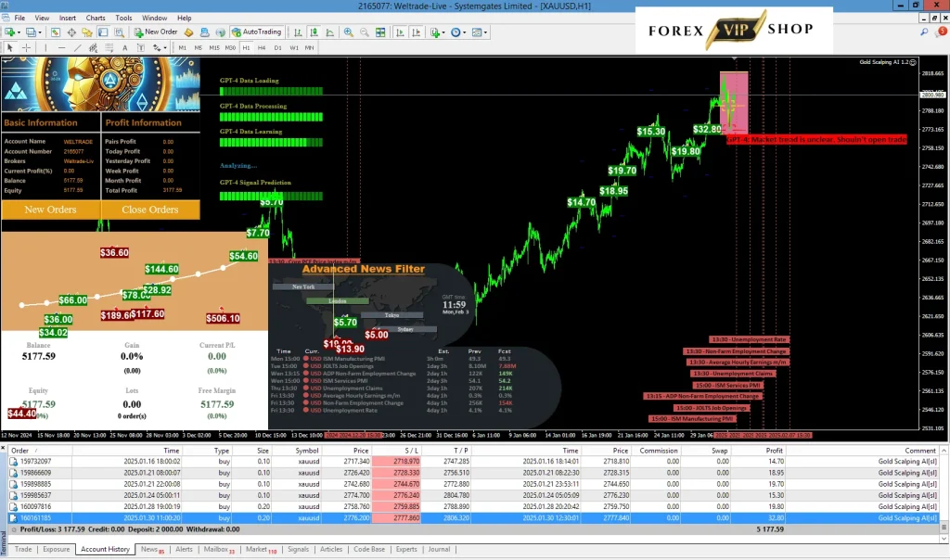950x560 pixels.
Task: Open the Strategy Tester magnifier icon
Action: click(120, 32)
